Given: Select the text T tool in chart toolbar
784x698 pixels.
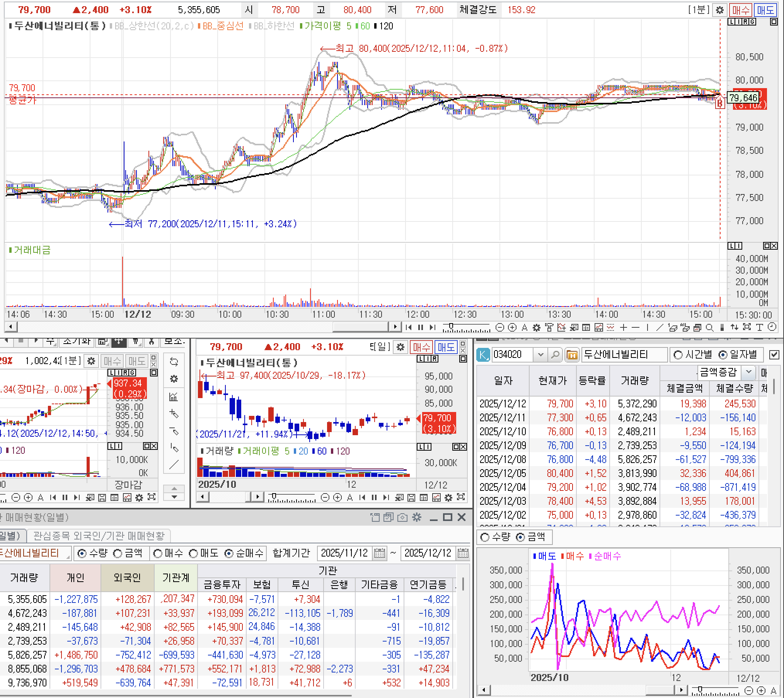Looking at the screenshot, I should 759,328.
